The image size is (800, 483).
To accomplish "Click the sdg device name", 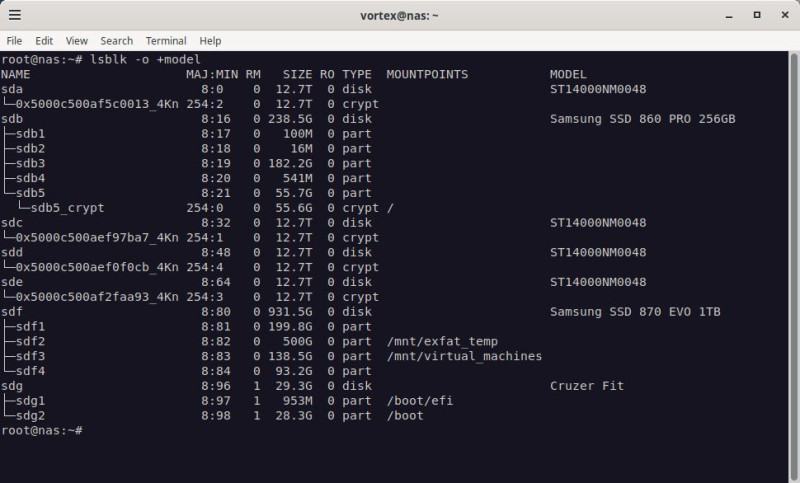I will click(12, 386).
